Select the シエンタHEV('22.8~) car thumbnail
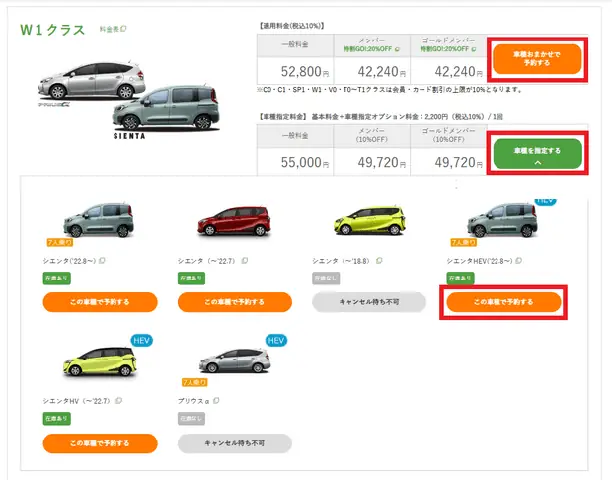 (502, 220)
